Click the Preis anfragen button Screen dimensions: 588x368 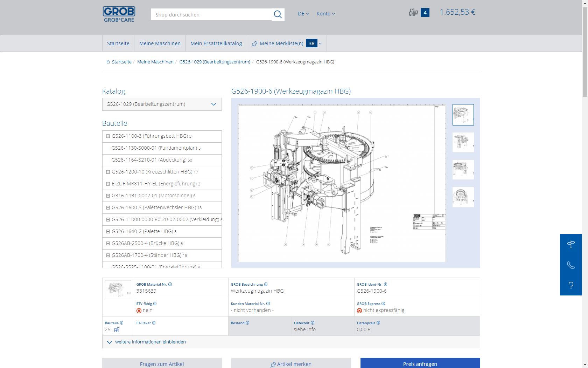pos(420,363)
